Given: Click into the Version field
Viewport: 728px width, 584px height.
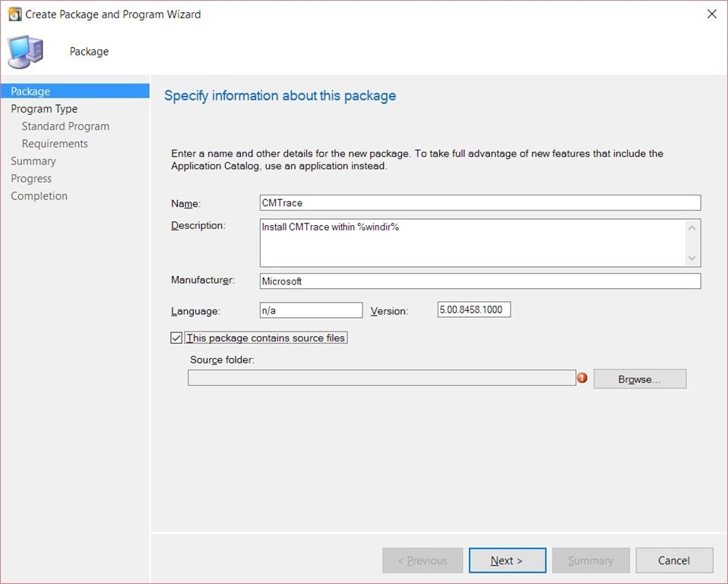Looking at the screenshot, I should (474, 310).
